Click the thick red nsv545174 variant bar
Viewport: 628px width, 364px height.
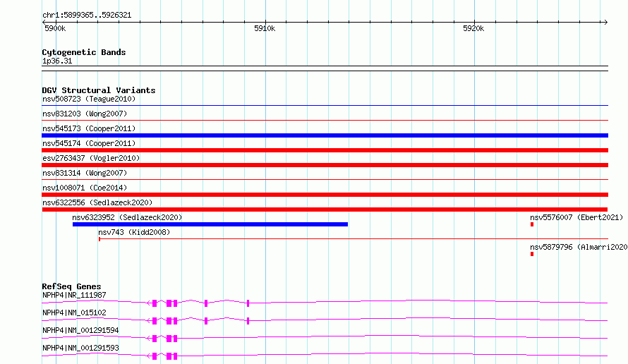click(x=325, y=150)
